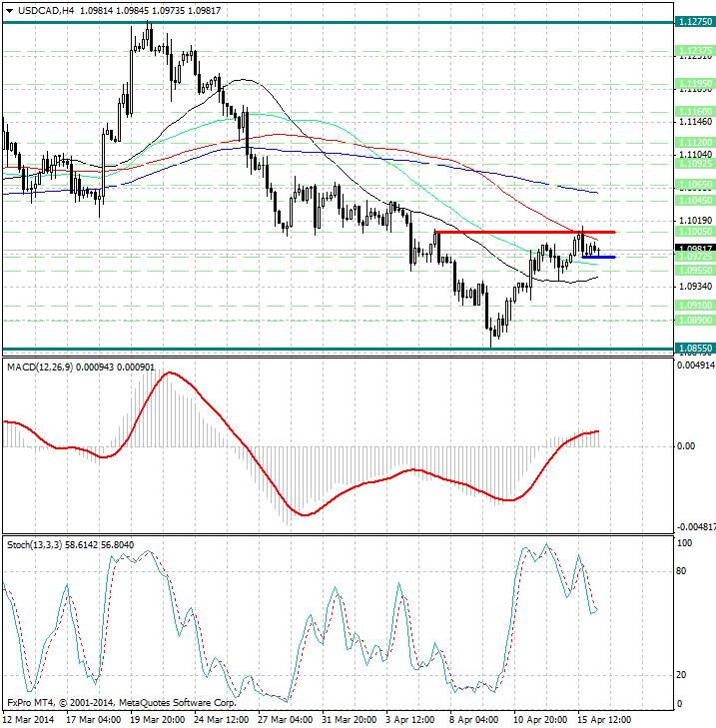
Task: Click the 1.11200 green level label
Action: click(696, 143)
